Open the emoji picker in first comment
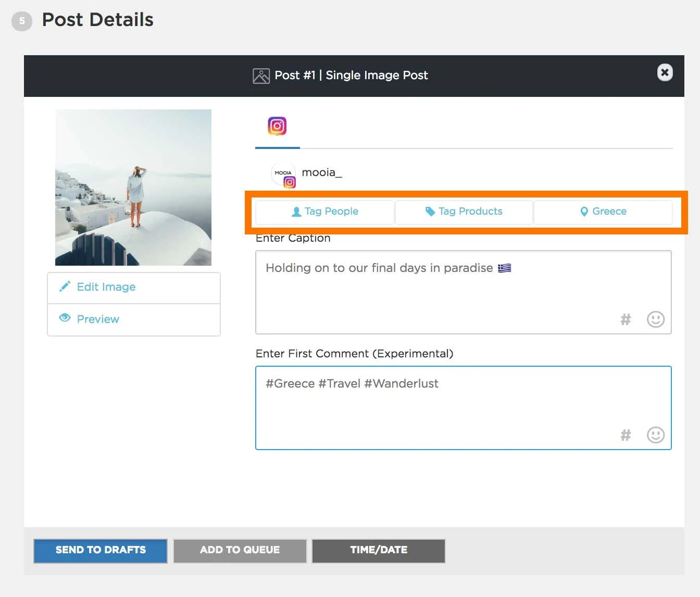This screenshot has height=597, width=700. (656, 435)
